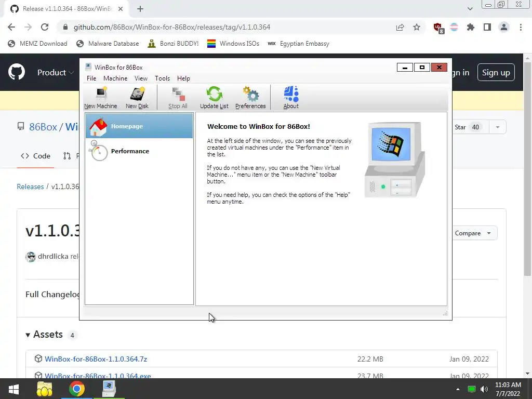Open About from WinBox toolbar
Screen dimensions: 532x399
point(291,98)
